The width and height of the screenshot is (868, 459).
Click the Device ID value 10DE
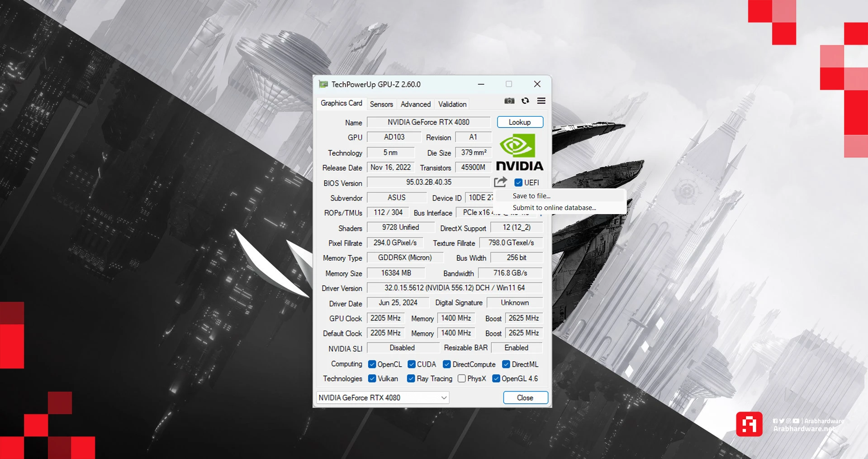coord(480,197)
